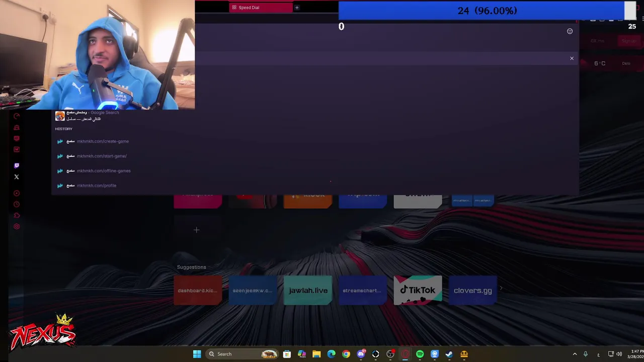The image size is (644, 362).
Task: Open the third red sidebar panel icon
Action: [x=17, y=138]
